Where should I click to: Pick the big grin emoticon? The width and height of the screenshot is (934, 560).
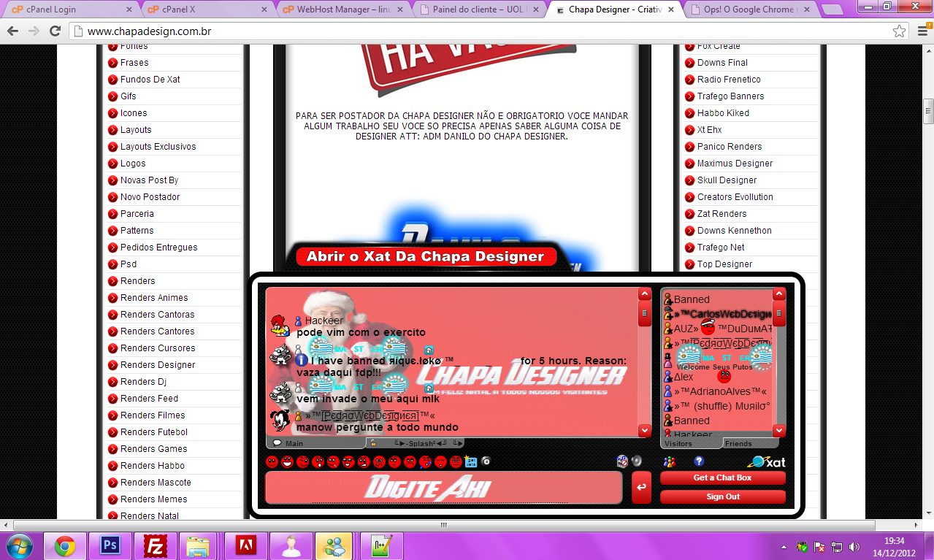[x=288, y=461]
